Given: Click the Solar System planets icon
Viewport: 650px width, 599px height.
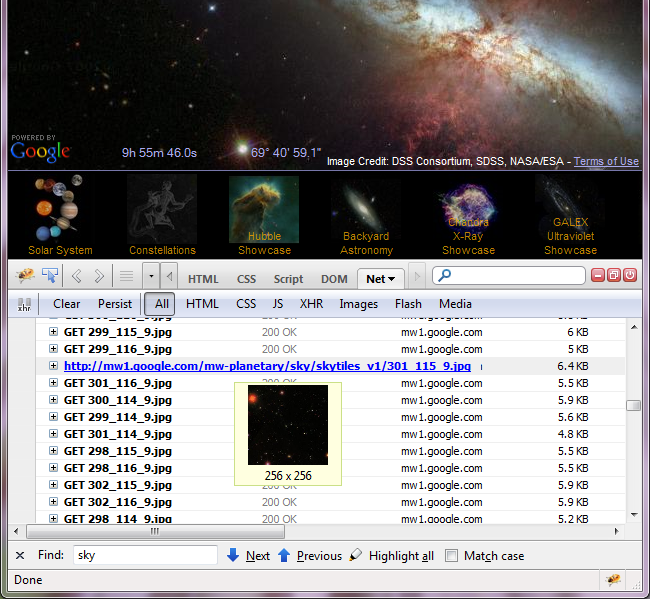Looking at the screenshot, I should 60,208.
